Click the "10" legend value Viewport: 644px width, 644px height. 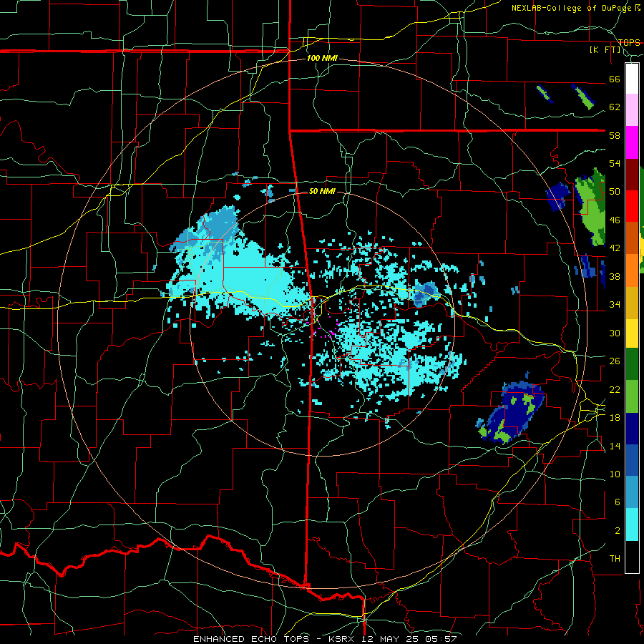615,474
